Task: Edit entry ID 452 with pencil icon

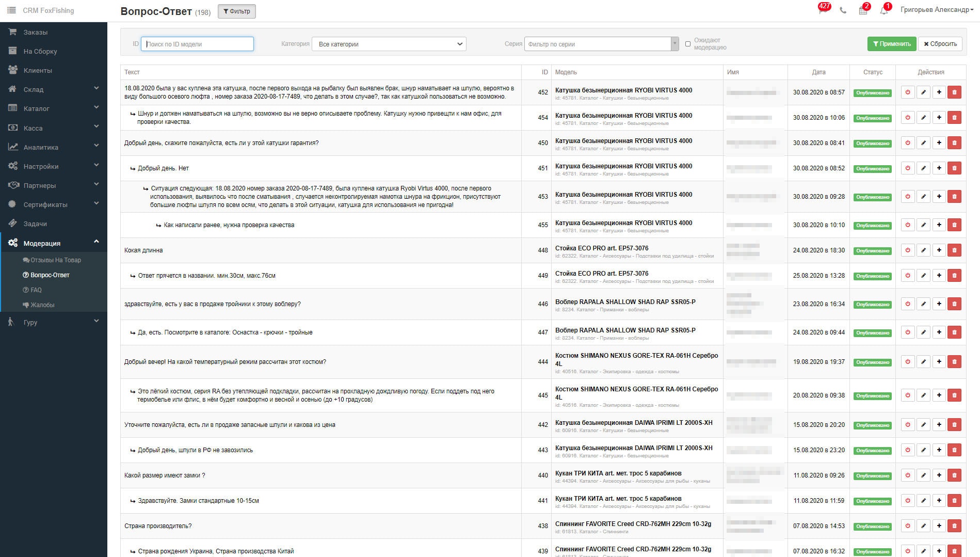Action: tap(923, 92)
